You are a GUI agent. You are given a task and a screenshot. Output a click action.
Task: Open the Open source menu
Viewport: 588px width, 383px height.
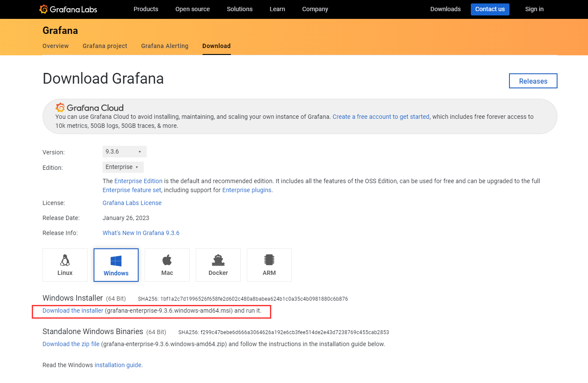(193, 9)
